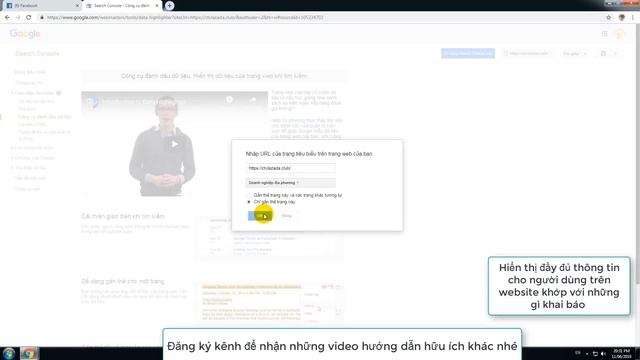Open the Google apps grid
Screen dimensions: 640x360
pyautogui.click(x=604, y=34)
